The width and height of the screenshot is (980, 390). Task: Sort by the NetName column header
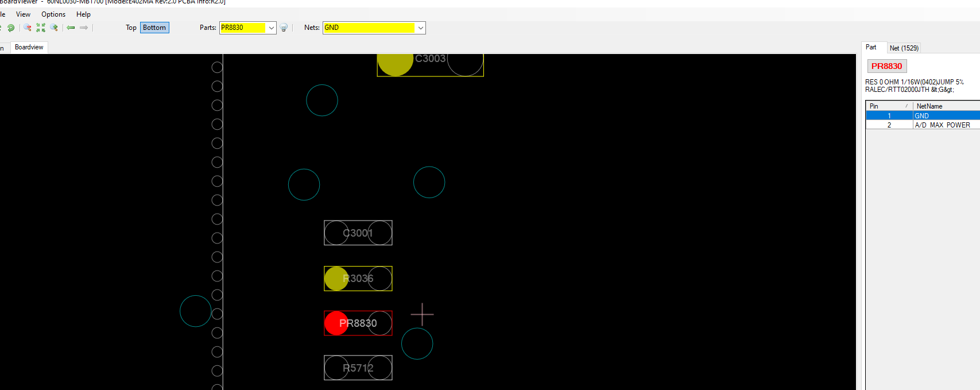(x=946, y=106)
